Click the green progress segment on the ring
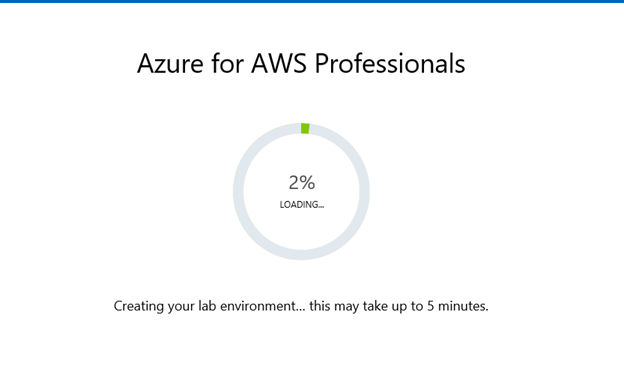Screen dimensions: 624x387 pyautogui.click(x=305, y=128)
